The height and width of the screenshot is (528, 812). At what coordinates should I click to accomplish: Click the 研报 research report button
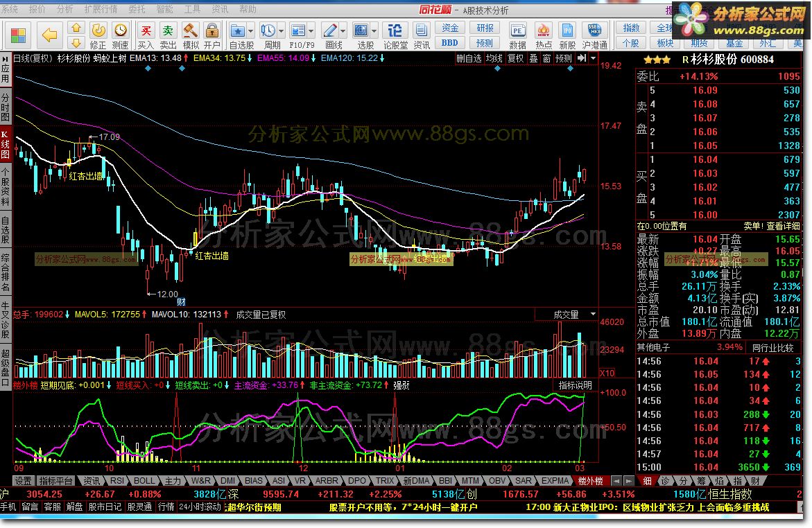coord(485,28)
